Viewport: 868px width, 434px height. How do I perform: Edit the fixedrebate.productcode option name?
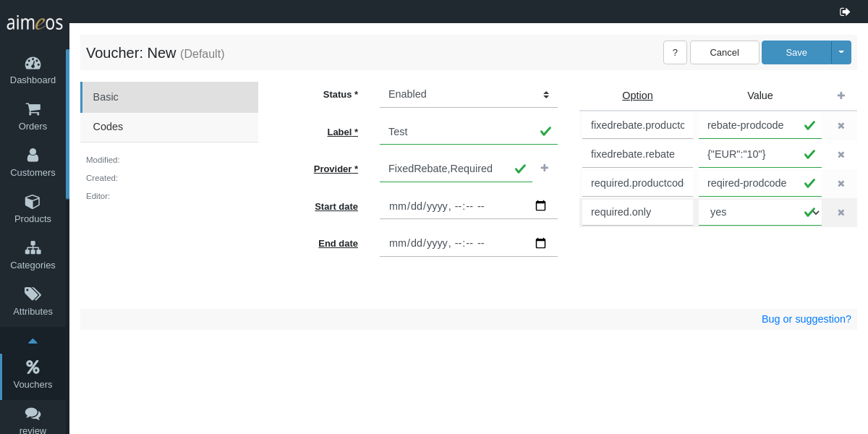point(637,125)
